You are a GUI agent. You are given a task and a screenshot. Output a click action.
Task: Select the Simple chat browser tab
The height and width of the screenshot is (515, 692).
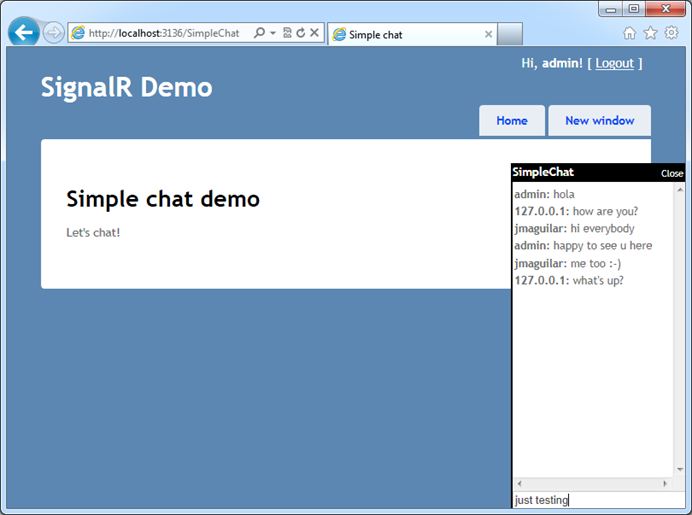coord(412,34)
